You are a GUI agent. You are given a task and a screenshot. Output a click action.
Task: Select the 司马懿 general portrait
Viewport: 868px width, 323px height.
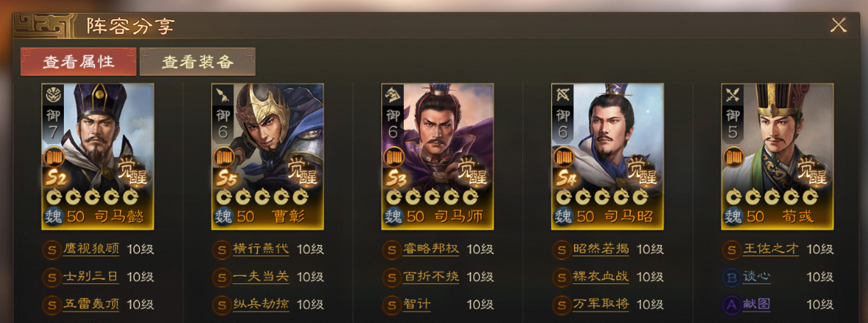[98, 156]
